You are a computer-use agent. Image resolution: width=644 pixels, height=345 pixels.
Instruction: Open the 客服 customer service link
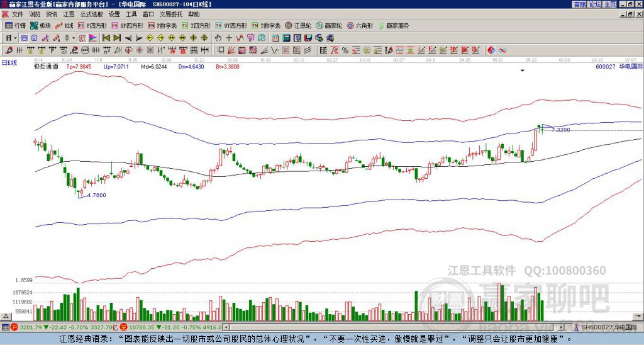[579, 4]
